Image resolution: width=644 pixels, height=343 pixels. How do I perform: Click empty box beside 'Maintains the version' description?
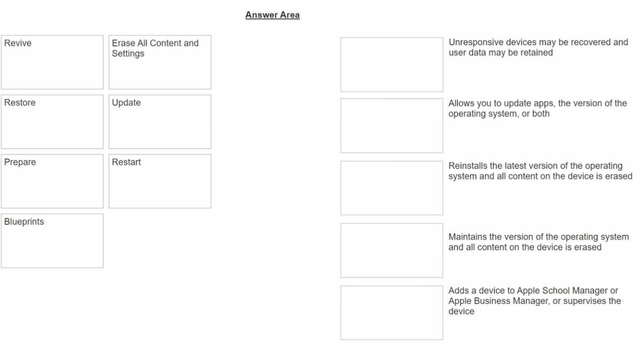coord(392,250)
